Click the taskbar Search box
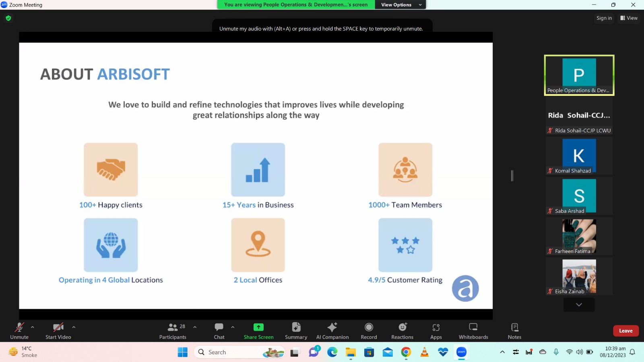The height and width of the screenshot is (362, 644). point(240,352)
